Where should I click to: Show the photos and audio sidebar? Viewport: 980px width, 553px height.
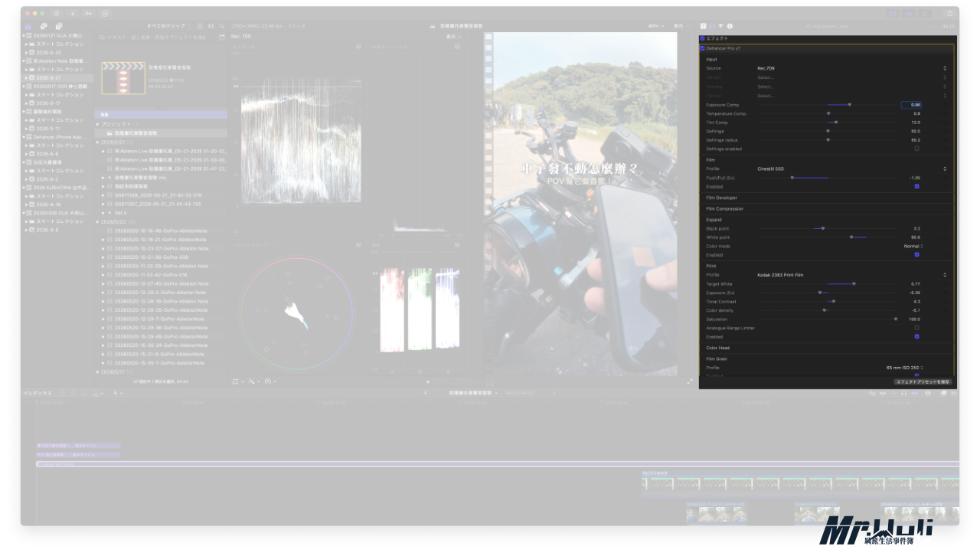coord(44,26)
